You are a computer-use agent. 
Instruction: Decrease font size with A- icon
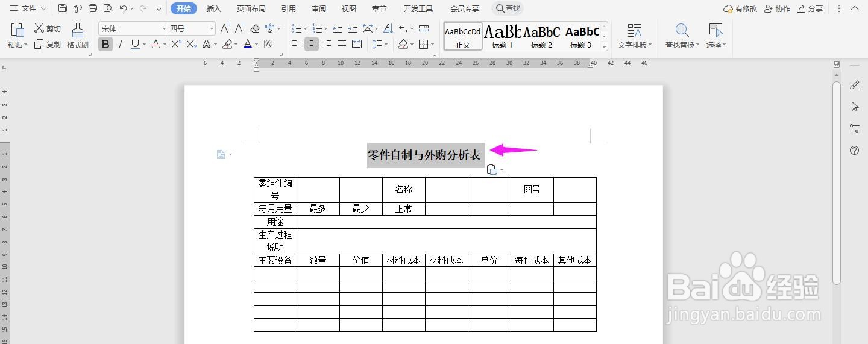pyautogui.click(x=239, y=28)
